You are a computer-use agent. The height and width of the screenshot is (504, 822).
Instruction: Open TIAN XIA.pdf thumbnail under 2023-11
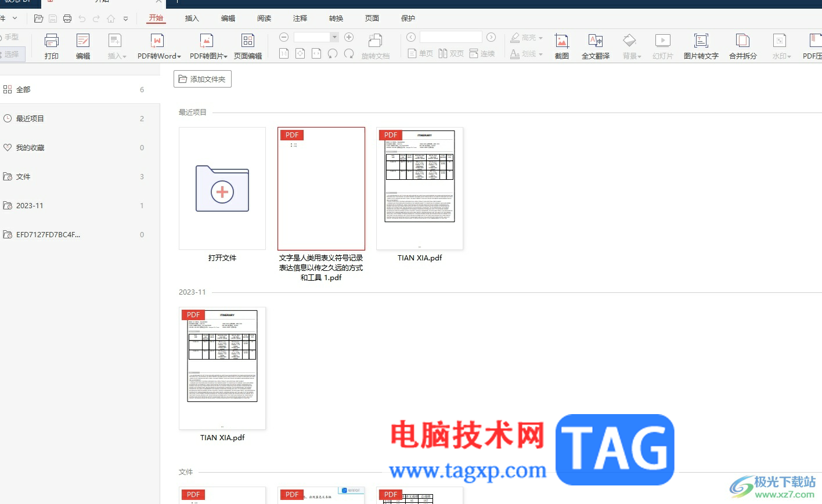222,369
